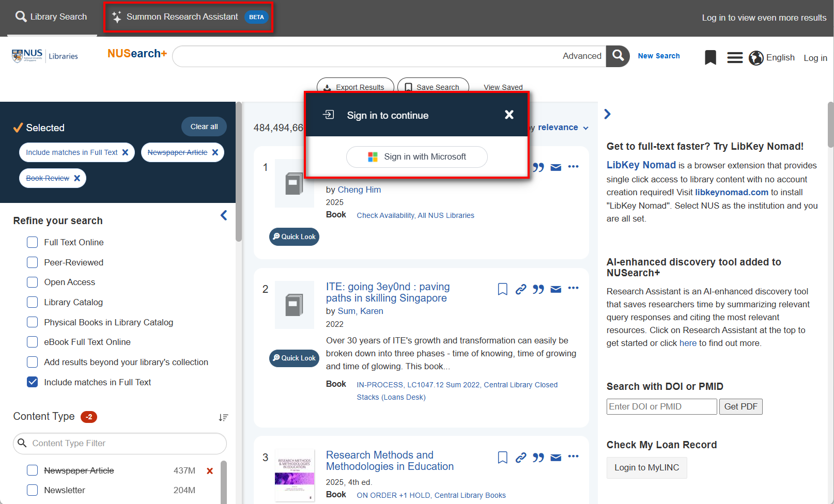Image resolution: width=834 pixels, height=504 pixels.
Task: Click the search magnifier button
Action: 618,56
